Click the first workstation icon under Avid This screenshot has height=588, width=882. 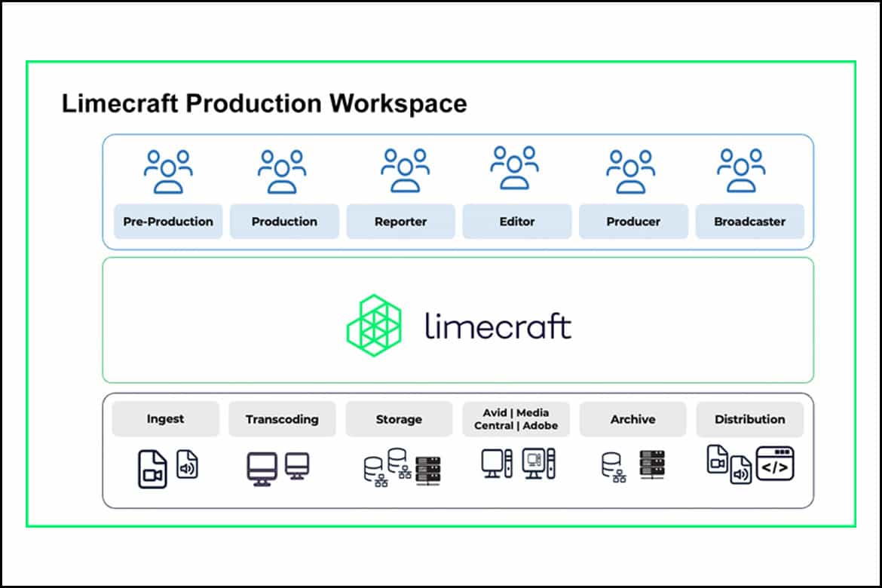tap(497, 464)
